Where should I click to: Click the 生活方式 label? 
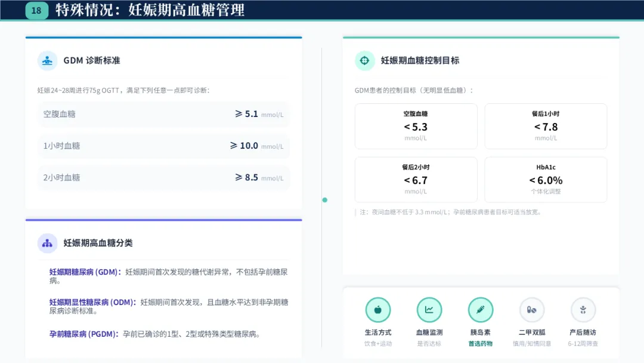pyautogui.click(x=378, y=333)
